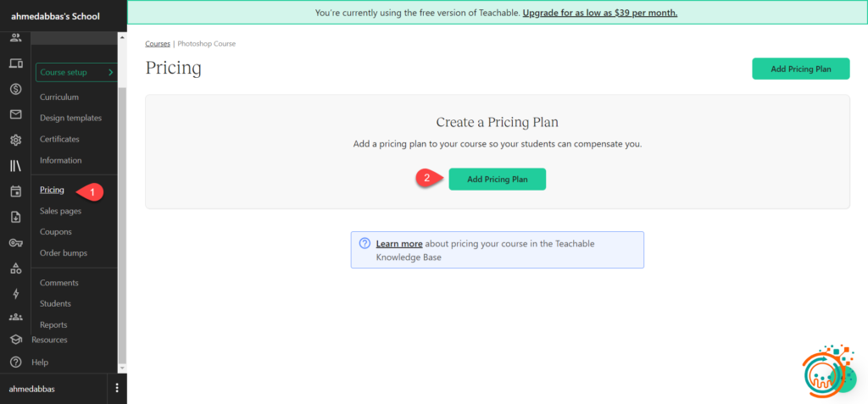Click the digital downloads icon
This screenshot has width=868, height=404.
15,217
